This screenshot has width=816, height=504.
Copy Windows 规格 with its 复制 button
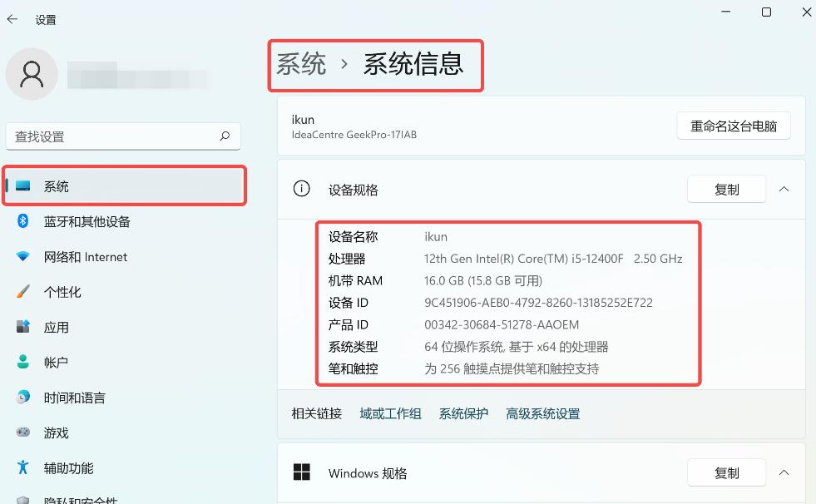pos(726,472)
